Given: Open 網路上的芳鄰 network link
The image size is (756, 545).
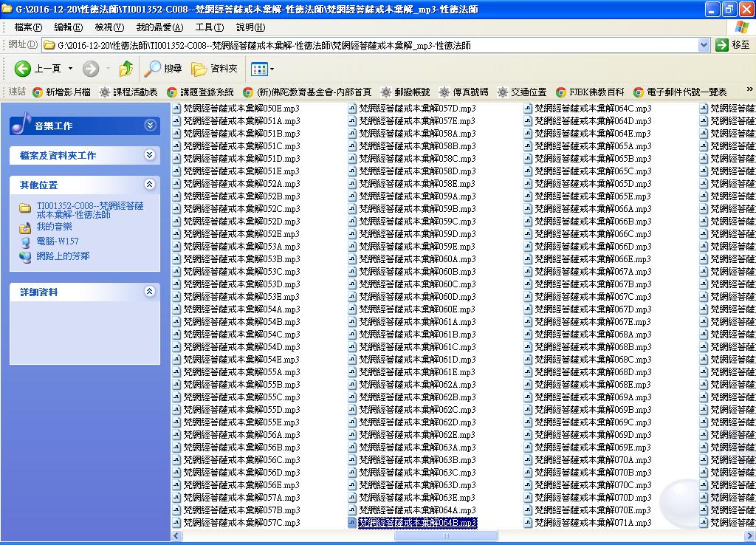Looking at the screenshot, I should click(x=63, y=256).
